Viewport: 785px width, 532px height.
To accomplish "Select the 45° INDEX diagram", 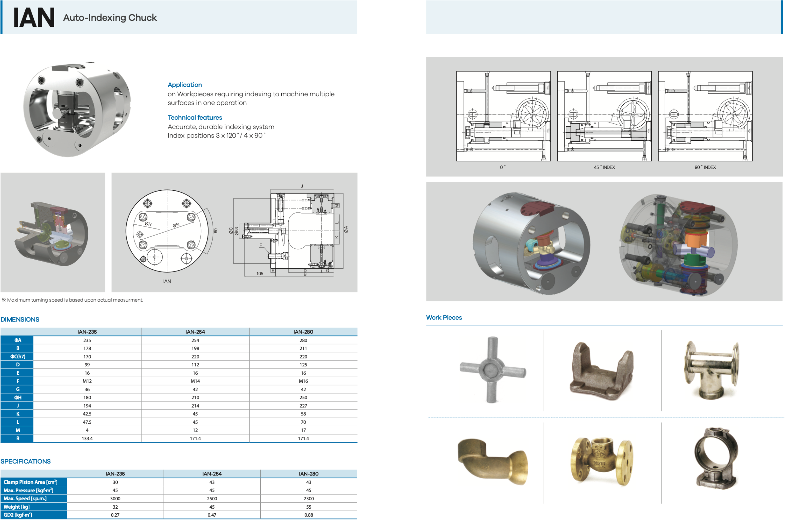I will pos(604,116).
